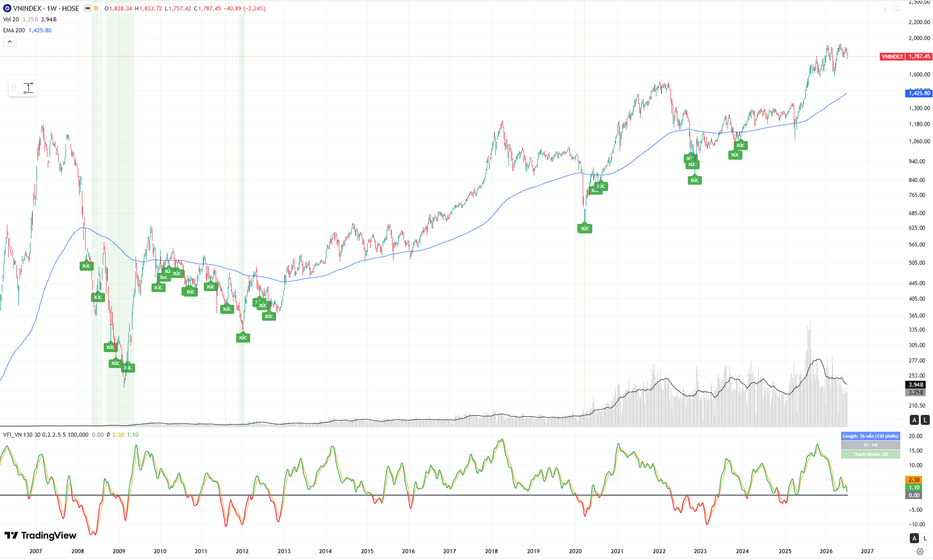The width and height of the screenshot is (933, 560).
Task: Collapse the indicator legend with the chevron
Action: pyautogui.click(x=10, y=42)
